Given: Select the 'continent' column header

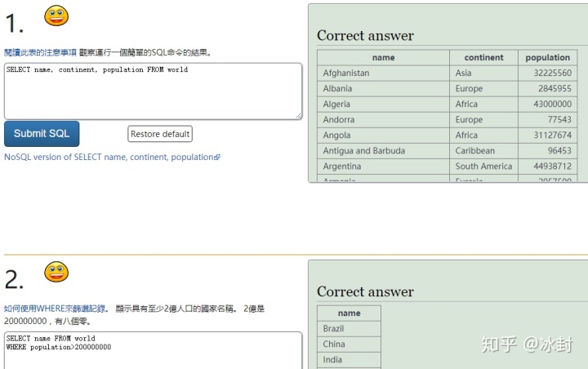Looking at the screenshot, I should click(x=483, y=57).
